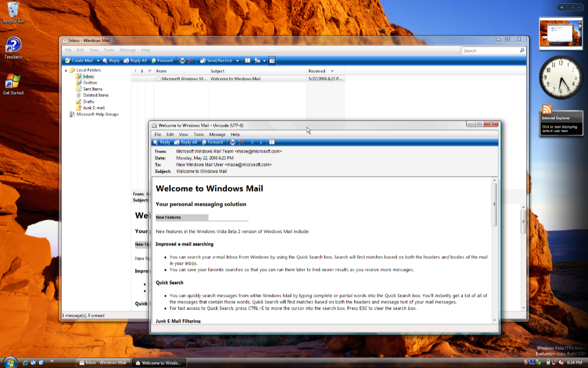The height and width of the screenshot is (368, 588).
Task: Click Reply All in the Inbox window toolbar
Action: (x=135, y=61)
